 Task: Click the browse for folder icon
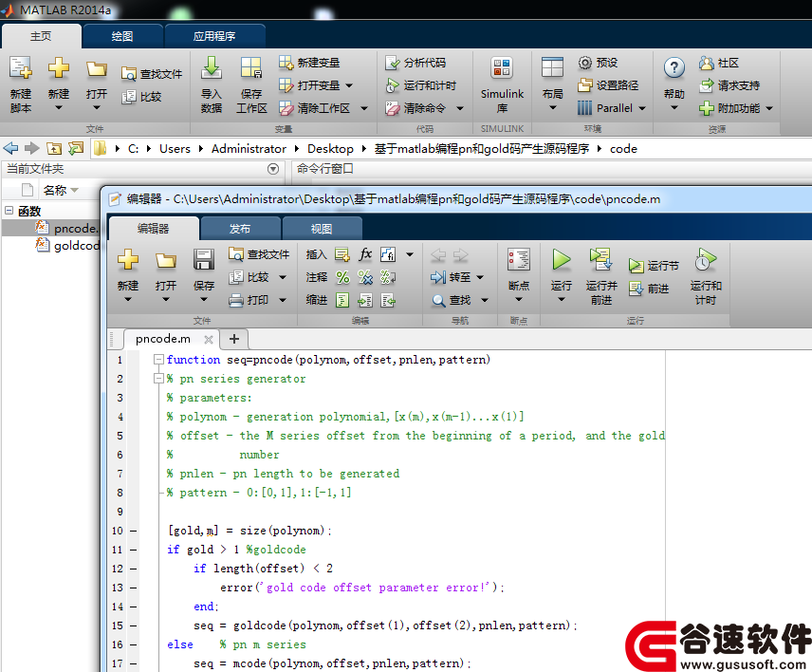pyautogui.click(x=76, y=149)
